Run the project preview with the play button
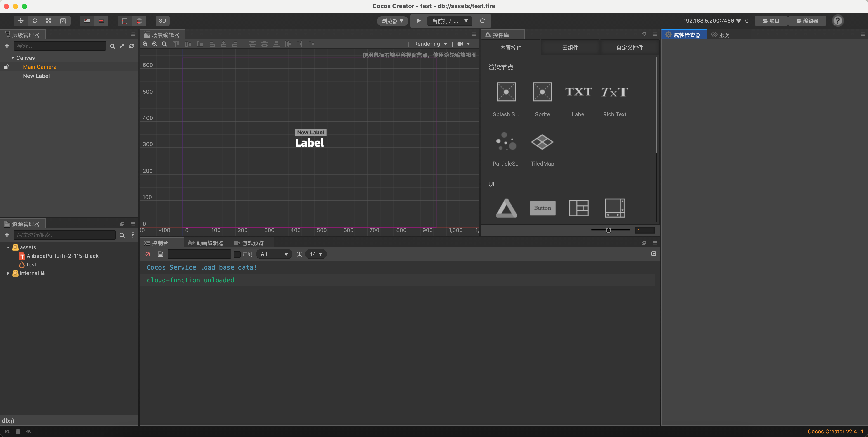This screenshot has height=437, width=868. point(418,21)
